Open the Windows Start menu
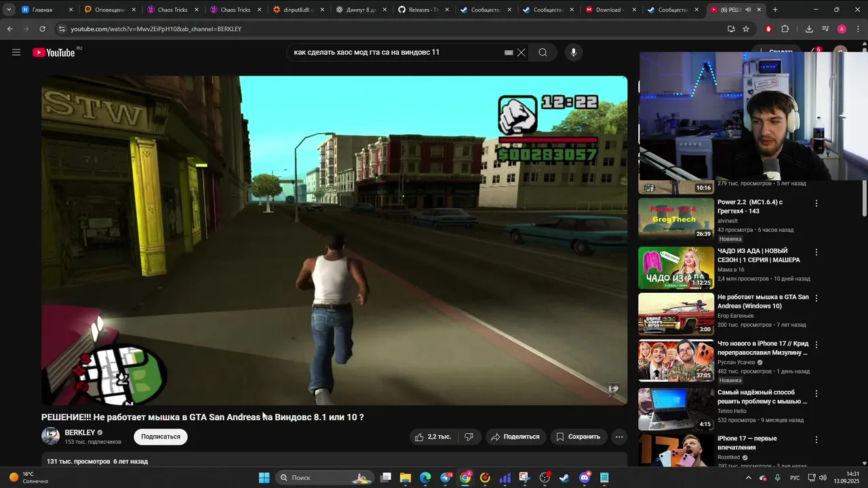The image size is (868, 488). [264, 478]
